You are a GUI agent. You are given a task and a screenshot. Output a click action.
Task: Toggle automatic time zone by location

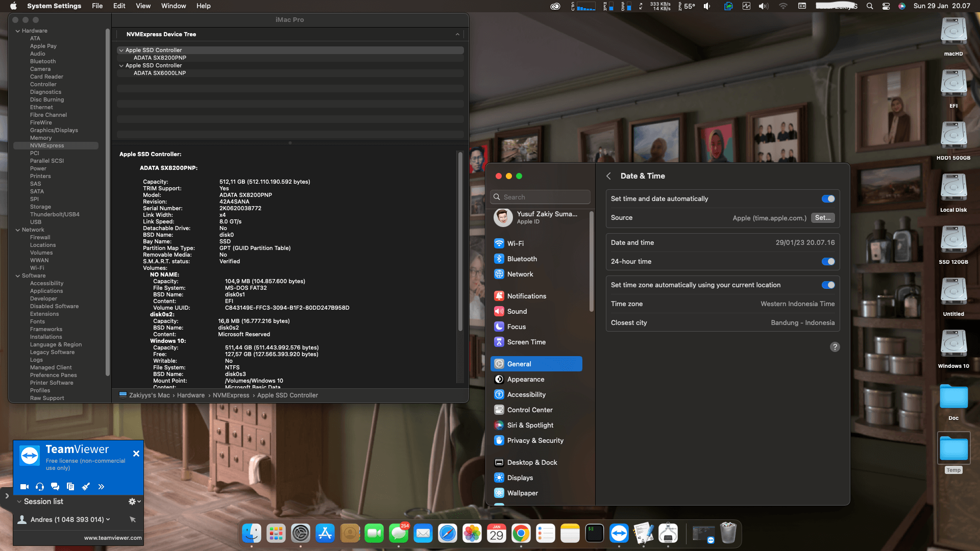click(828, 285)
